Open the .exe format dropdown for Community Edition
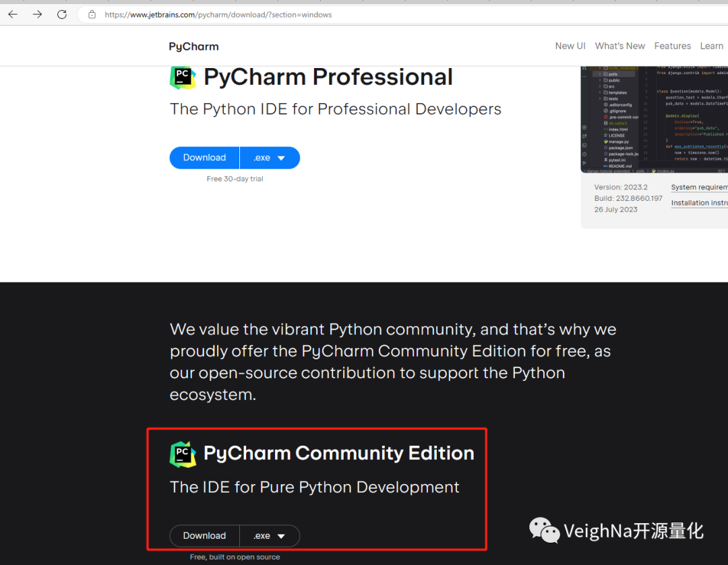Viewport: 728px width, 565px height. pyautogui.click(x=269, y=535)
